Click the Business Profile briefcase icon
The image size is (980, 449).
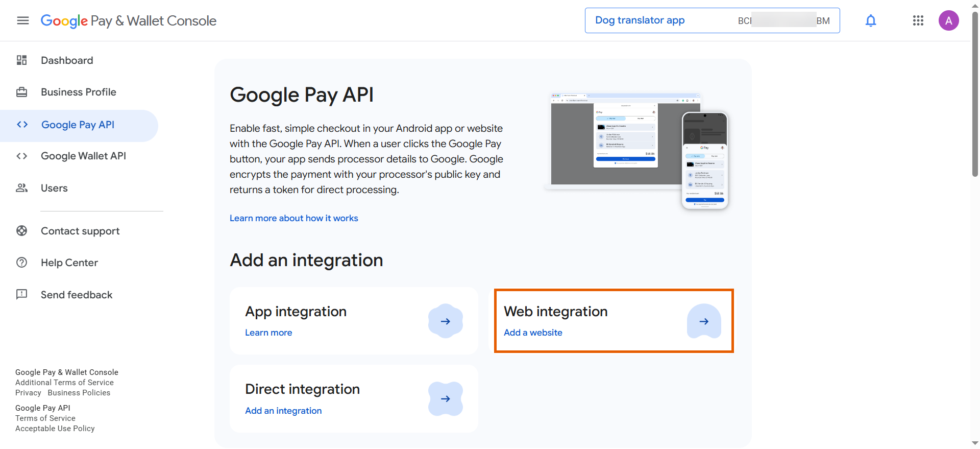[21, 92]
